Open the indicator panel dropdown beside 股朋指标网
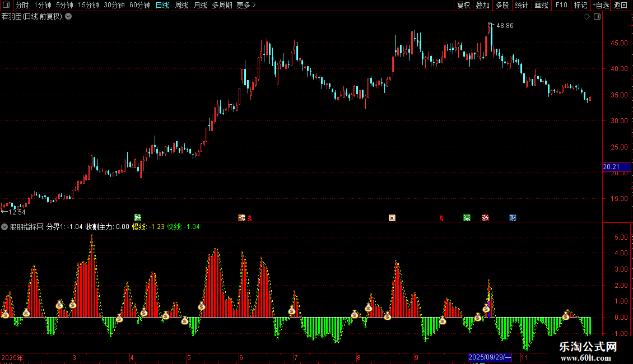The height and width of the screenshot is (364, 633). coord(4,227)
